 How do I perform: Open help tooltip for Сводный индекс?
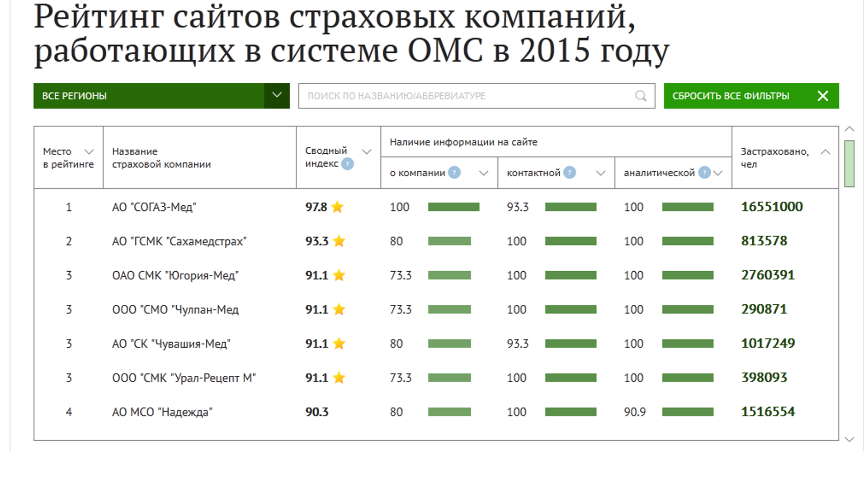tap(347, 164)
